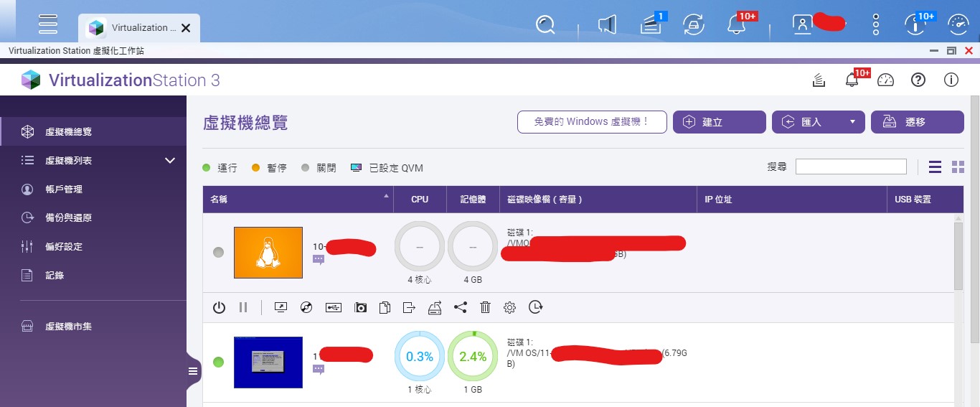Switch to list view mode

point(935,167)
